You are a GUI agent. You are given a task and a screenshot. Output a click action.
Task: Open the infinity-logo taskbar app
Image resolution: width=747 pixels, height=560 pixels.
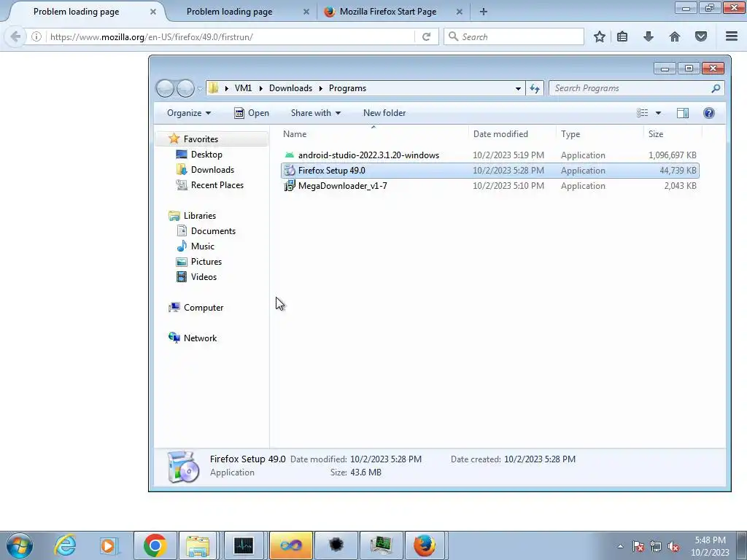[291, 545]
